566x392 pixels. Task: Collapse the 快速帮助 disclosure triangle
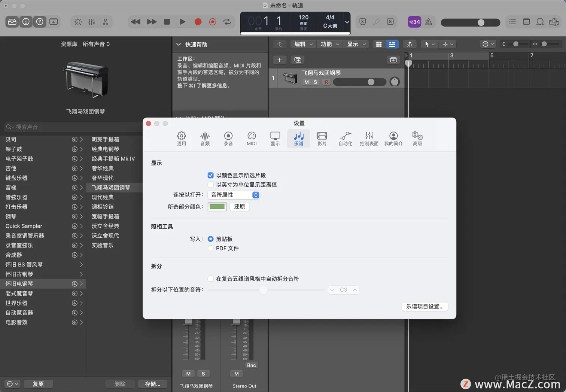pos(179,45)
